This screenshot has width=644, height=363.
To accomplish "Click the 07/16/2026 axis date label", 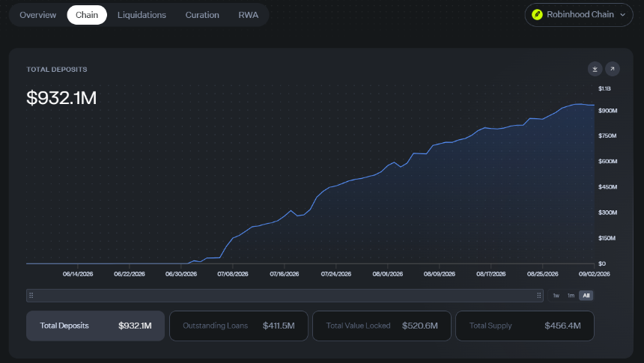I will tap(285, 274).
